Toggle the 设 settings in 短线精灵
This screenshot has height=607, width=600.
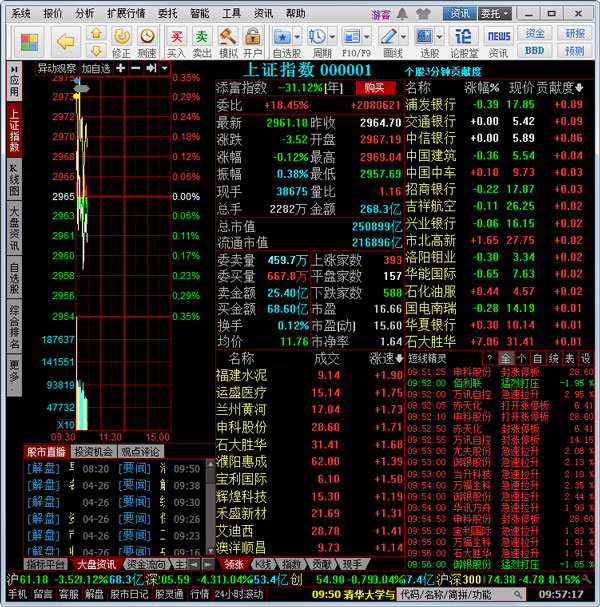(x=585, y=358)
